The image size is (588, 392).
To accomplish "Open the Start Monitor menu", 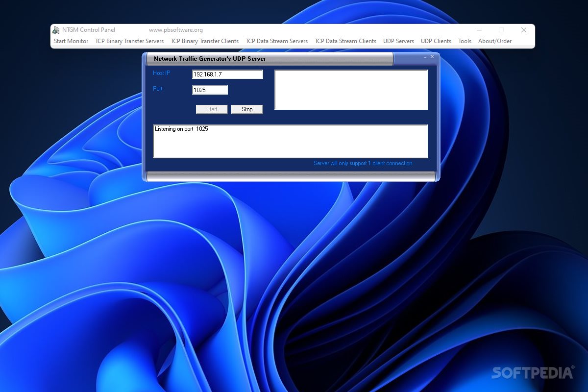I will point(71,41).
